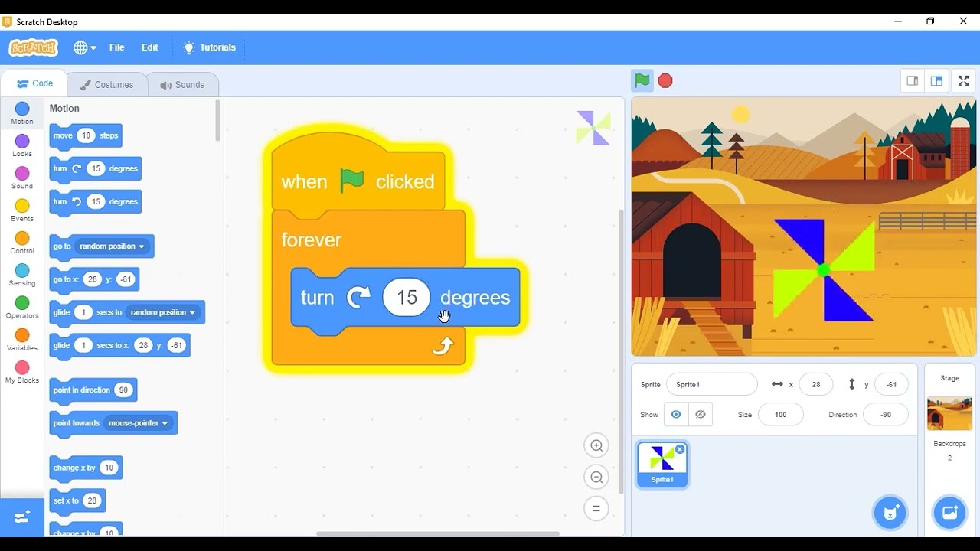Open Tutorials from the top bar
Viewport: 980px width, 551px height.
(x=209, y=47)
